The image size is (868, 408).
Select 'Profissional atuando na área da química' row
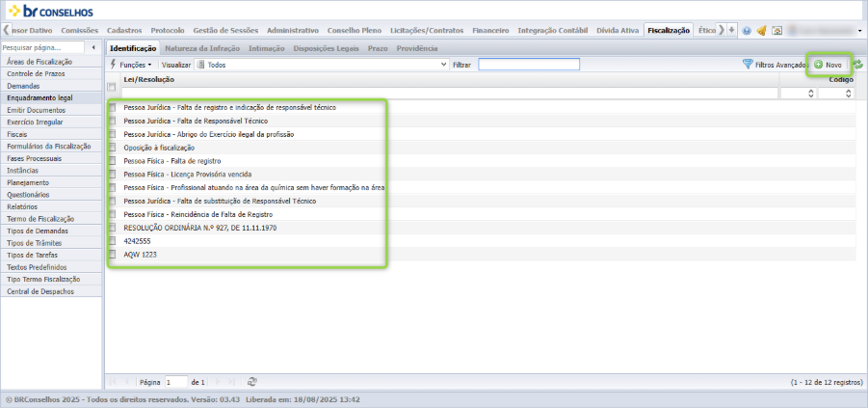(254, 187)
